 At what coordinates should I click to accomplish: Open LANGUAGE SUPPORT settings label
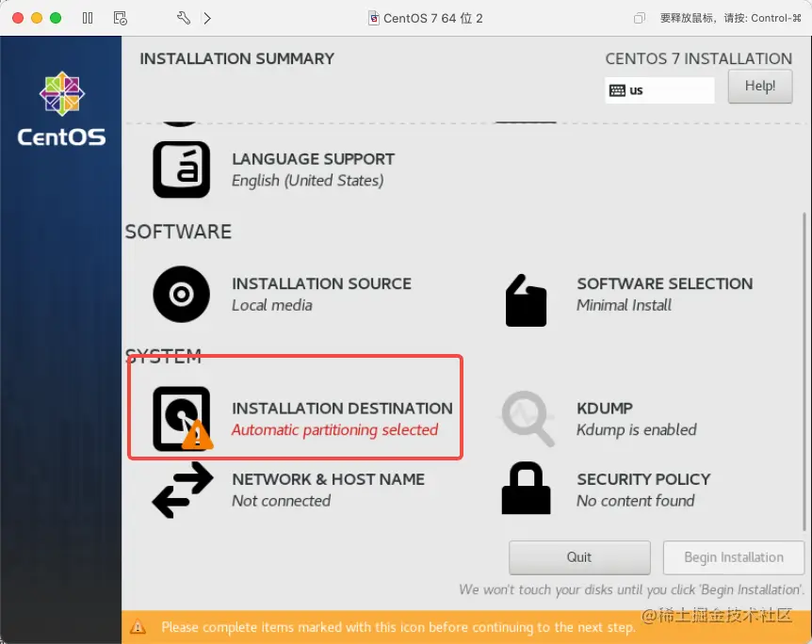click(x=313, y=159)
